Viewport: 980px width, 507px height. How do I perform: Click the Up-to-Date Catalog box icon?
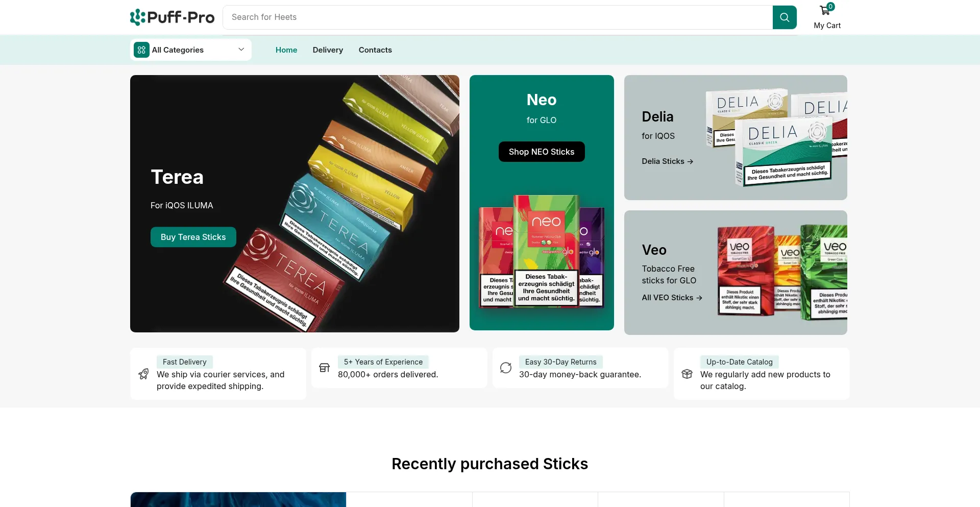[687, 374]
